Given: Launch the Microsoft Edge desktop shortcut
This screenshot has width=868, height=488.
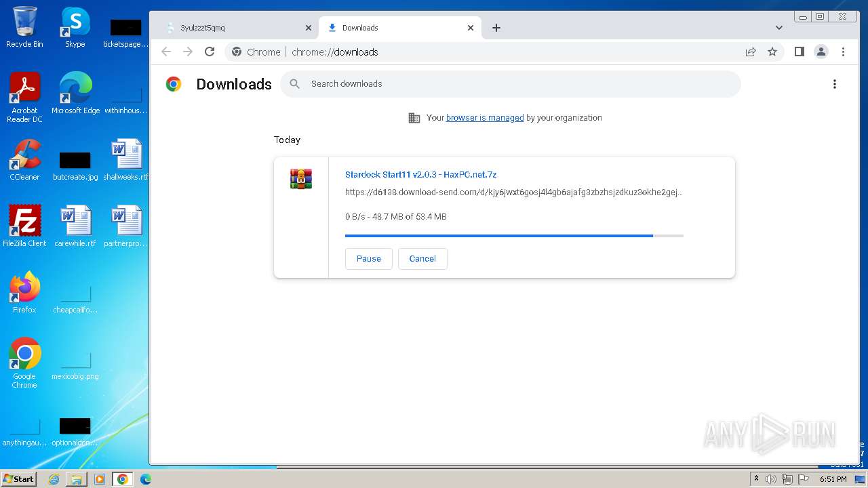Looking at the screenshot, I should click(x=75, y=94).
